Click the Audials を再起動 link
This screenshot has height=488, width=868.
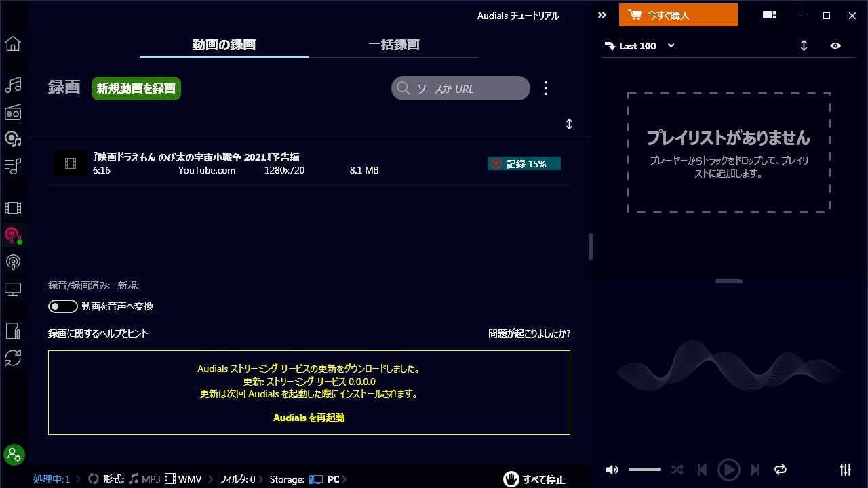click(x=309, y=418)
